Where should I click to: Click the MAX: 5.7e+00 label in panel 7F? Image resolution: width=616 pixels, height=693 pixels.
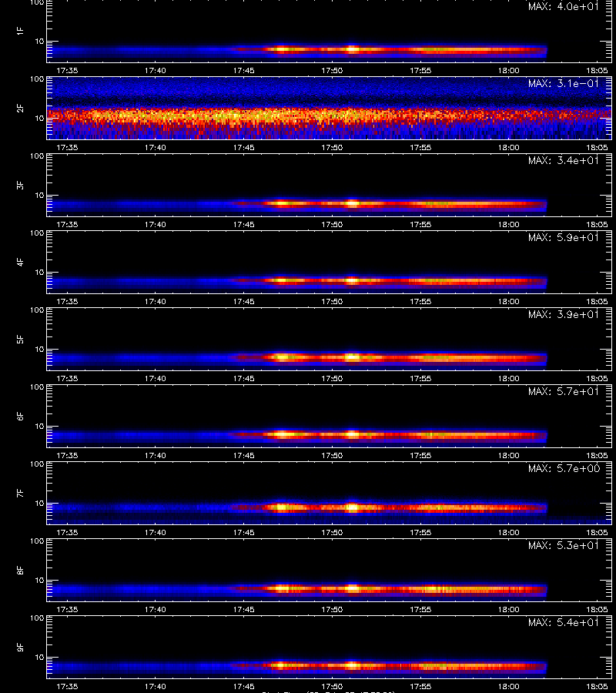[x=564, y=468]
